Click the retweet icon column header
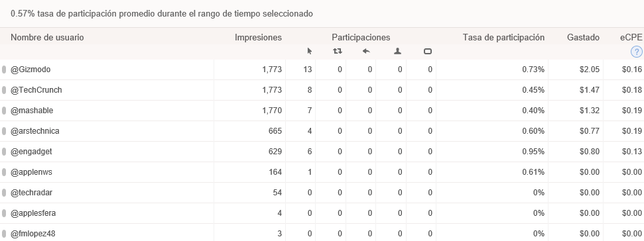 coord(337,51)
